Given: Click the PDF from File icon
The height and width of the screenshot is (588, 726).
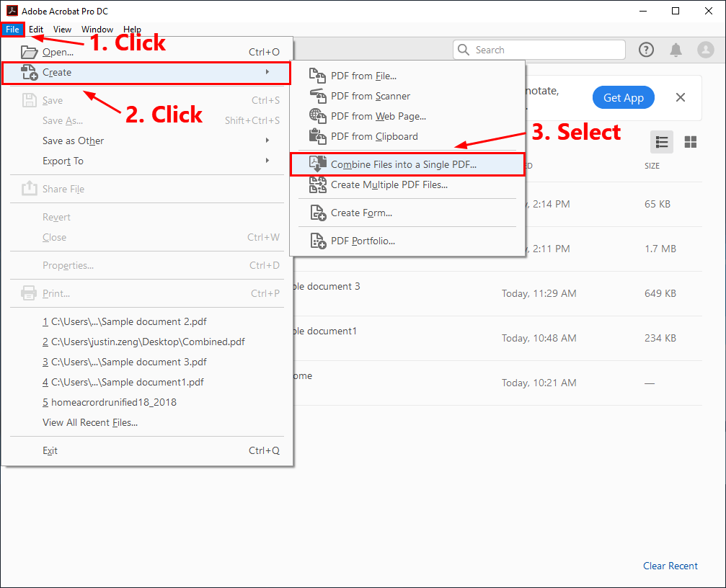Looking at the screenshot, I should coord(318,76).
